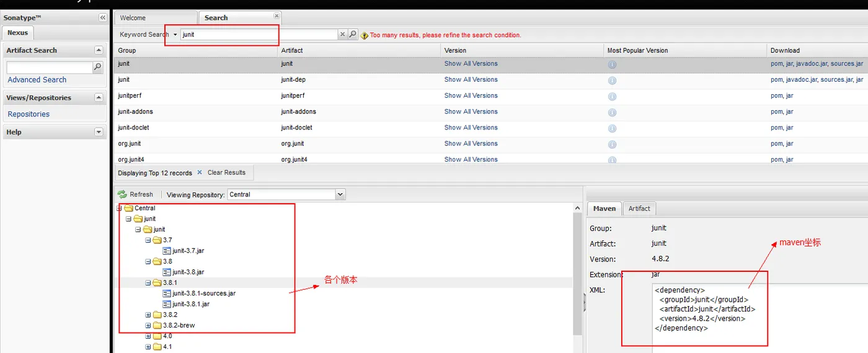Click Displaying Top 12 records text

[x=155, y=173]
